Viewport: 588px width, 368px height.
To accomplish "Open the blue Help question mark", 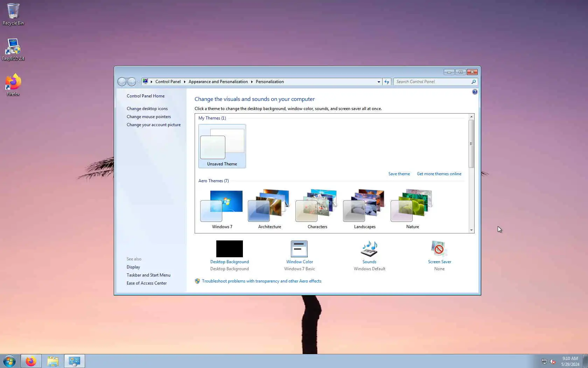I will (475, 92).
